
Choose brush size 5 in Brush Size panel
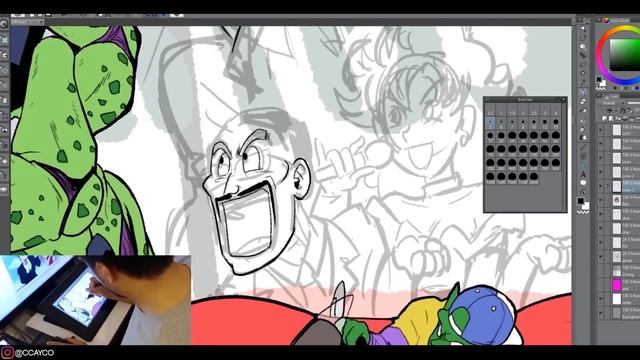[490, 123]
